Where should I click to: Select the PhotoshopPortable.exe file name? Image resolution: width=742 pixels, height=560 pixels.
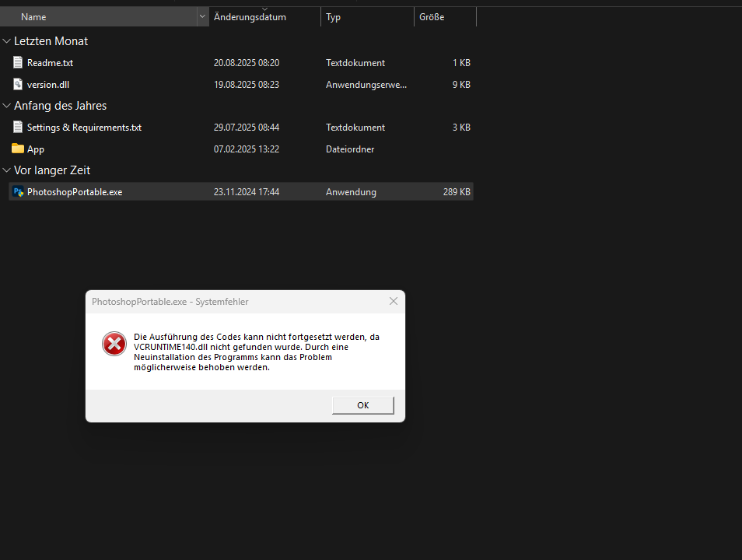click(75, 191)
